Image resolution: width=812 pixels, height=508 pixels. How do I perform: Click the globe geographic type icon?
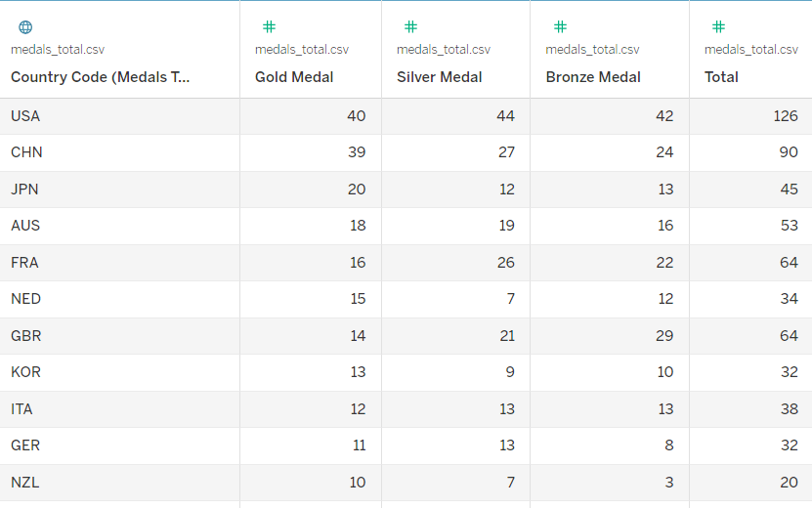tap(25, 27)
